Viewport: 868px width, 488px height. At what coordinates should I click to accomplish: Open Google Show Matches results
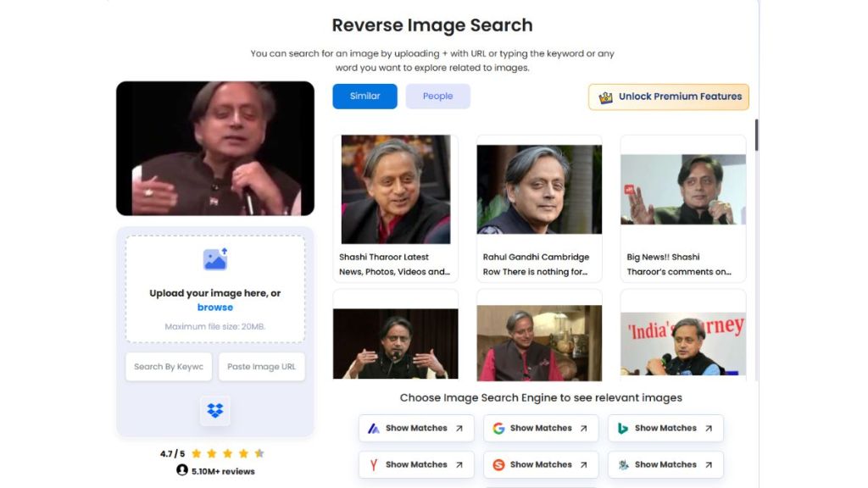click(540, 428)
